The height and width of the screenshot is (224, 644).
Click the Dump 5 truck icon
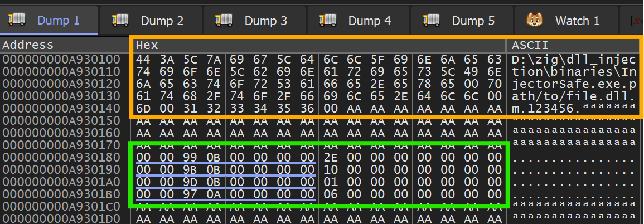432,19
